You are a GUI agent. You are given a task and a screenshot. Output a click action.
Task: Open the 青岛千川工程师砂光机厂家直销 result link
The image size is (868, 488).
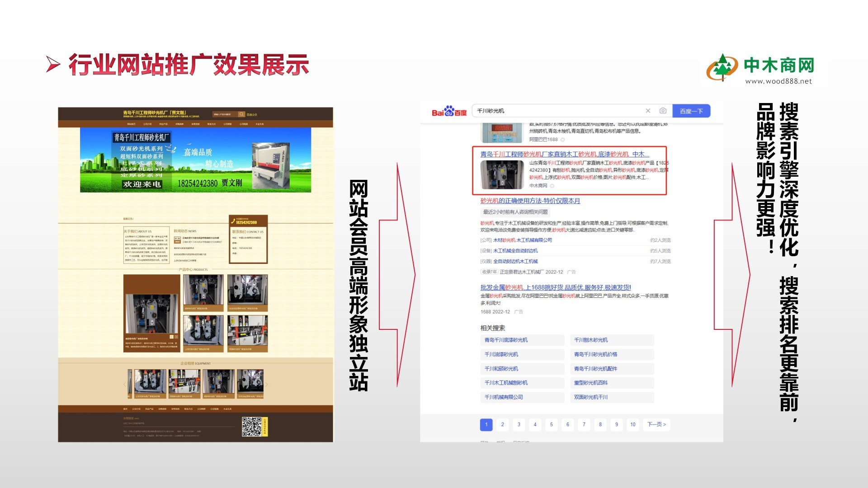pyautogui.click(x=565, y=154)
